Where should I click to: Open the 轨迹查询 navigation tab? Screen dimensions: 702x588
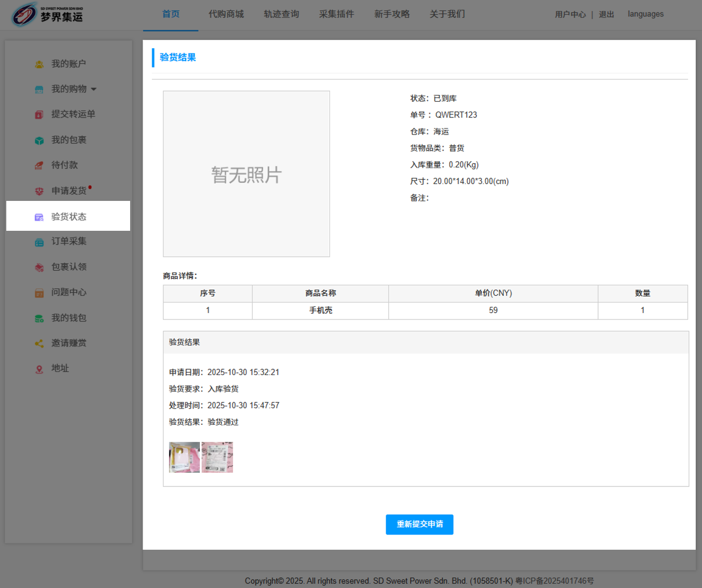(x=281, y=14)
